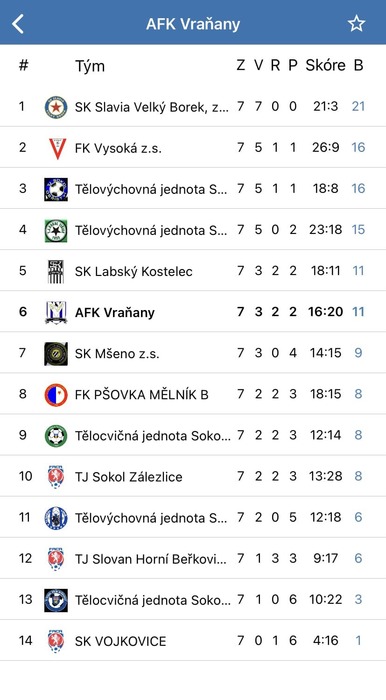Select SK VOJKOVICE lion crest icon
This screenshot has height=700, width=386.
click(x=56, y=641)
